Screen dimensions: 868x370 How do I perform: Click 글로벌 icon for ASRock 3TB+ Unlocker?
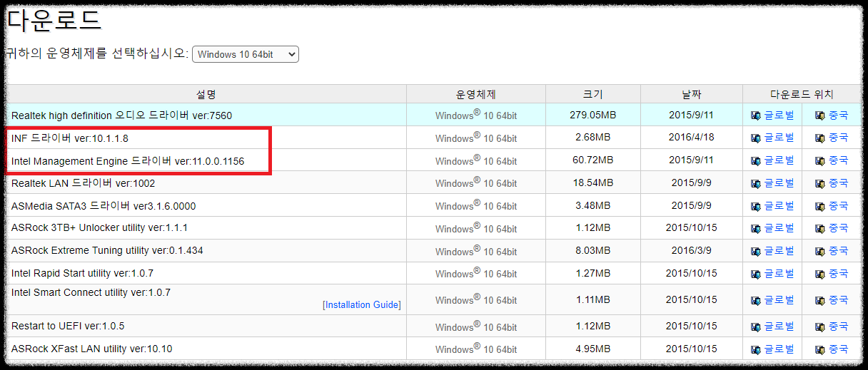coord(756,228)
